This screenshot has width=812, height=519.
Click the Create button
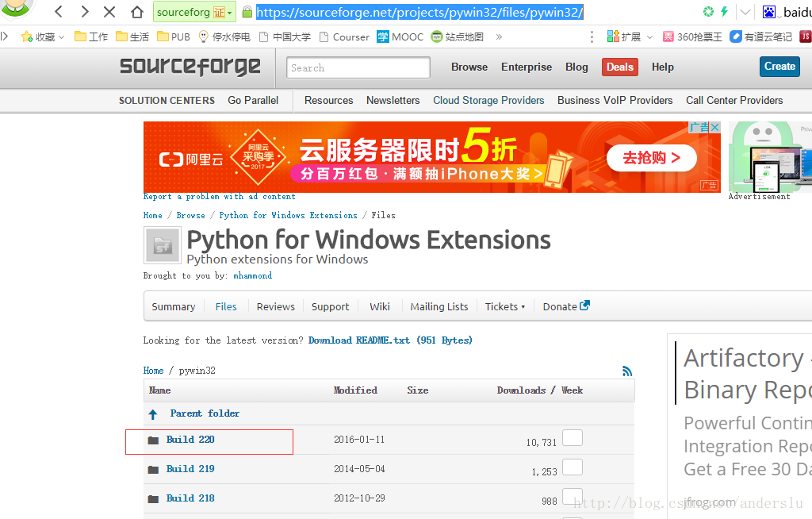coord(779,67)
